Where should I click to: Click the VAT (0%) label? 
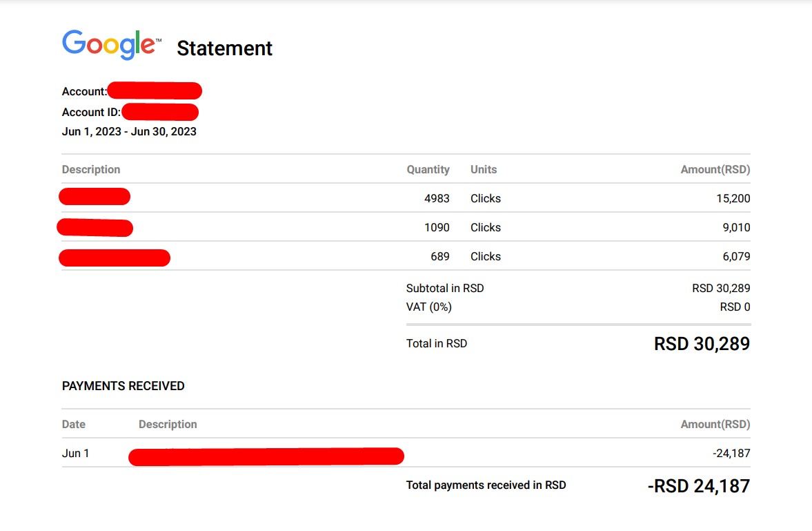[x=429, y=307]
